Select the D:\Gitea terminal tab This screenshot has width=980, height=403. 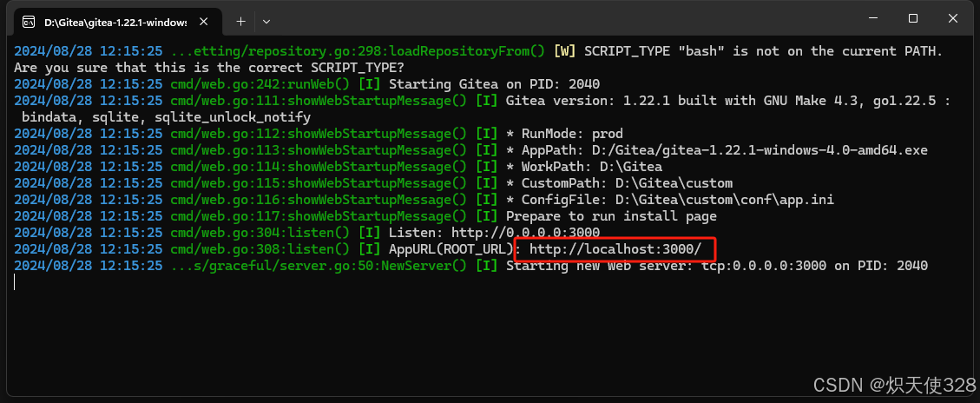(117, 22)
